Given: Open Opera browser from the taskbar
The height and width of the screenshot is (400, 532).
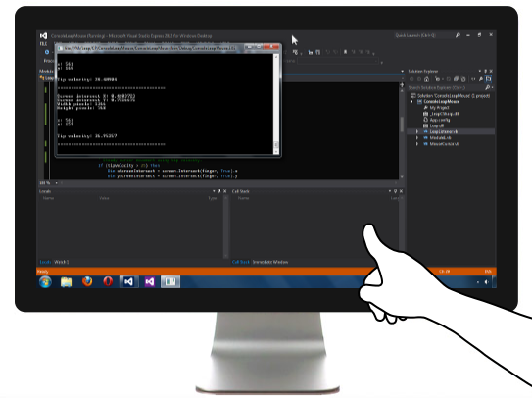Looking at the screenshot, I should (x=108, y=281).
